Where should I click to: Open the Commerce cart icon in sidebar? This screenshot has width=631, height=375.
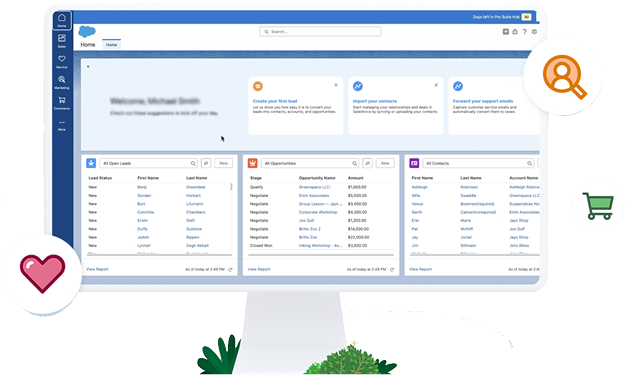[62, 103]
